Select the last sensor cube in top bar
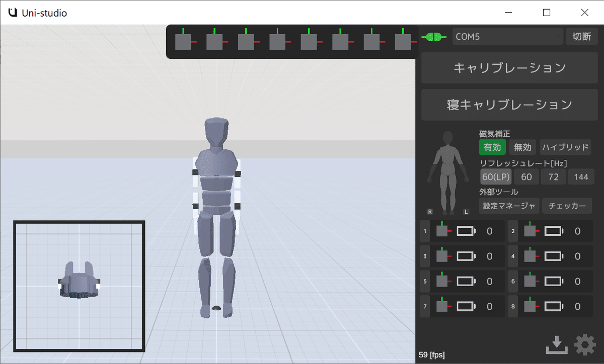The width and height of the screenshot is (604, 364). tap(404, 40)
